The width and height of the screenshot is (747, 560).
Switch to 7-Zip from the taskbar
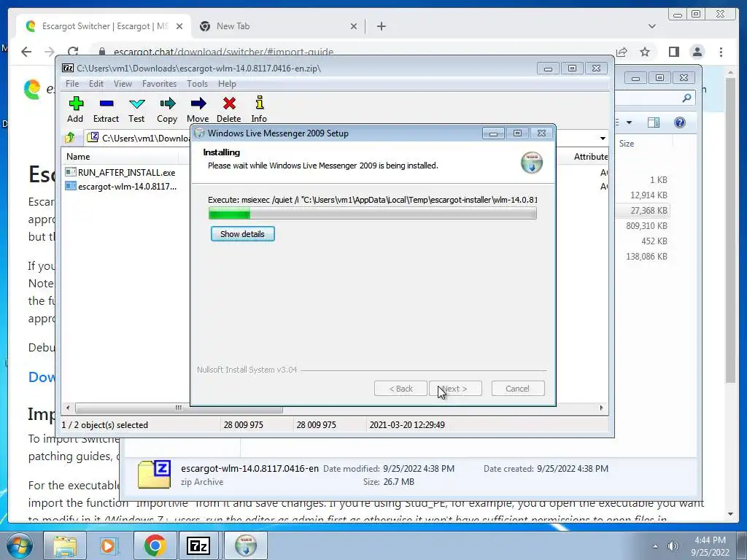tap(198, 545)
